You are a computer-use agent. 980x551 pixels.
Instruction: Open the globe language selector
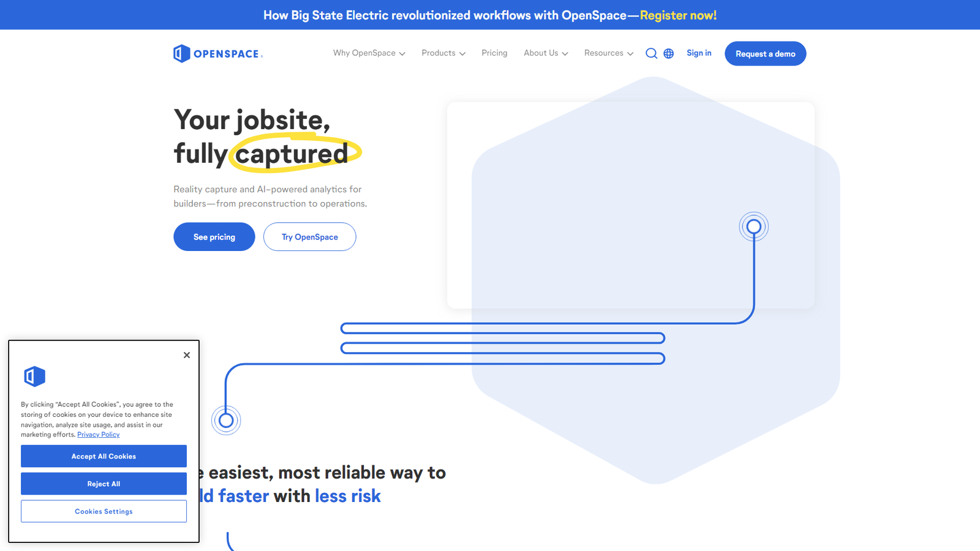click(x=669, y=53)
